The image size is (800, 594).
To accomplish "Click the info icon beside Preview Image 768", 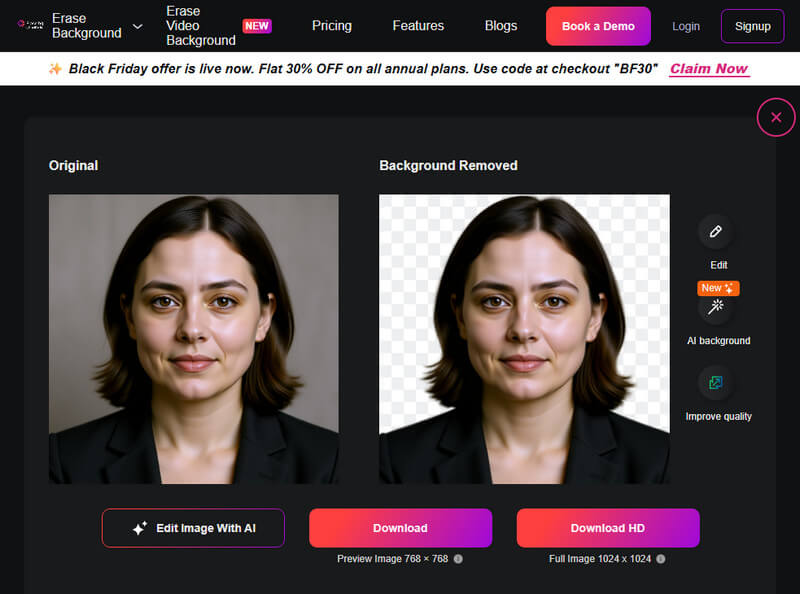I will [458, 559].
